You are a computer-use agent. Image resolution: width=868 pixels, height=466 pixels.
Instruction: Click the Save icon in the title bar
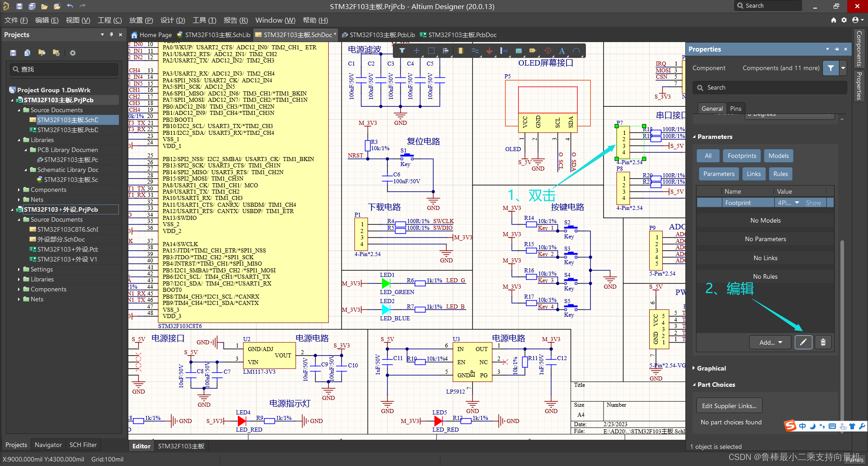click(19, 6)
